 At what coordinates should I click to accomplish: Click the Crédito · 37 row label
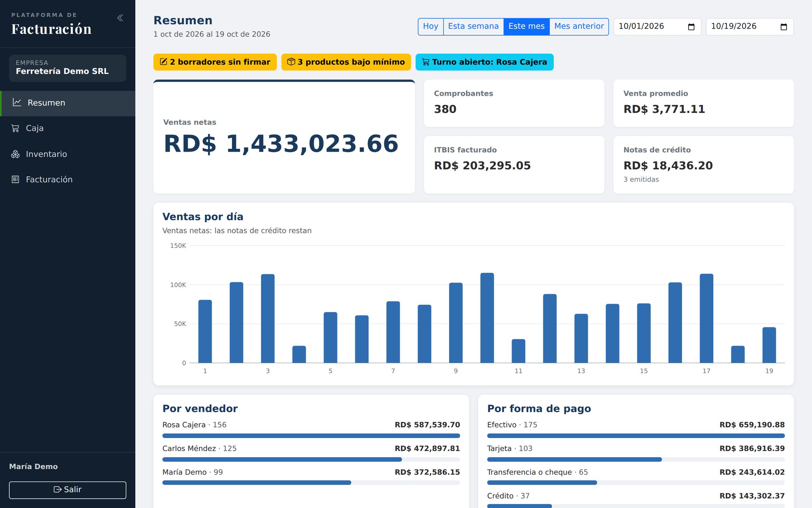(x=508, y=496)
